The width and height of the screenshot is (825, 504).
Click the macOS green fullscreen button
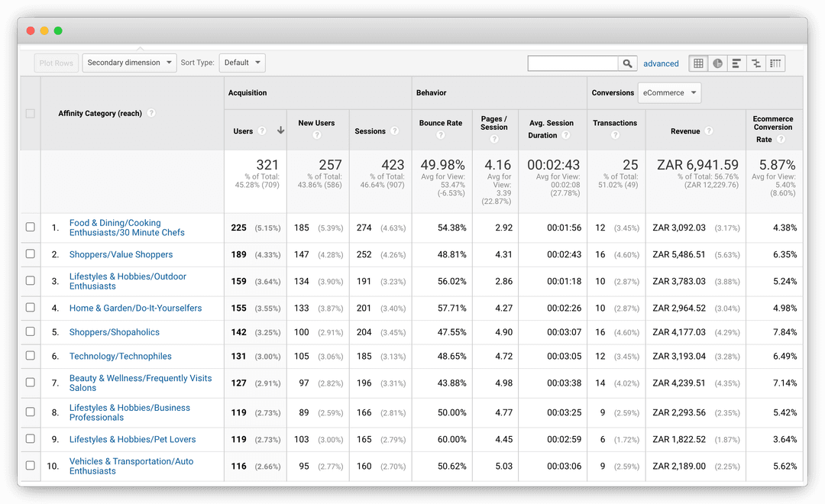point(58,31)
